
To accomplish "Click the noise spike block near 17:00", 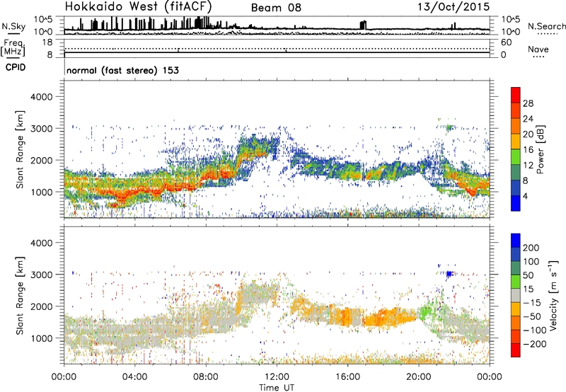I will coord(363,25).
